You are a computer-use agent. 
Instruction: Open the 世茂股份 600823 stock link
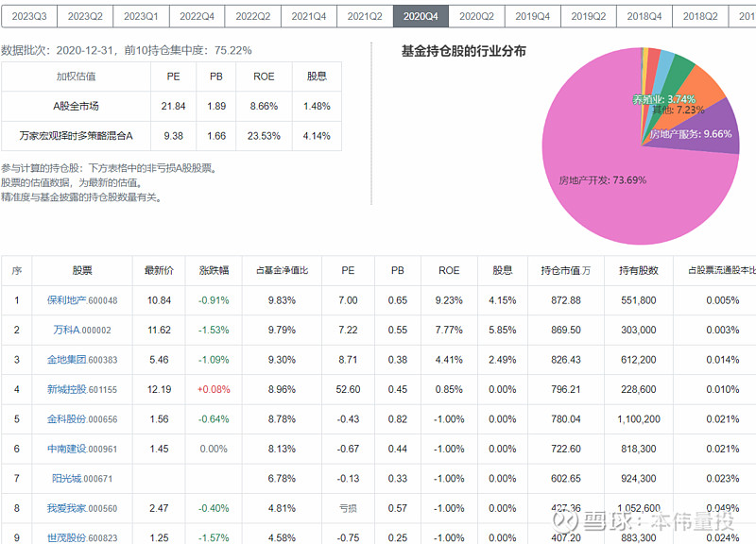[x=82, y=537]
